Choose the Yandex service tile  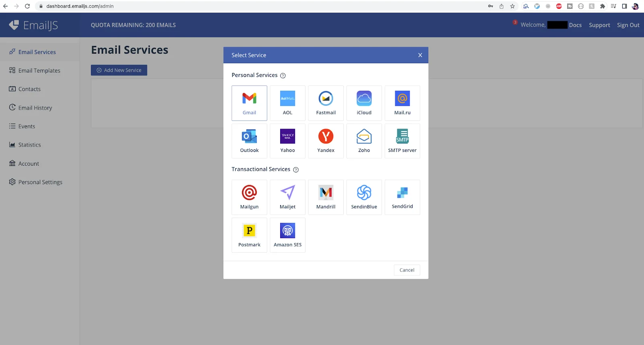pyautogui.click(x=326, y=141)
